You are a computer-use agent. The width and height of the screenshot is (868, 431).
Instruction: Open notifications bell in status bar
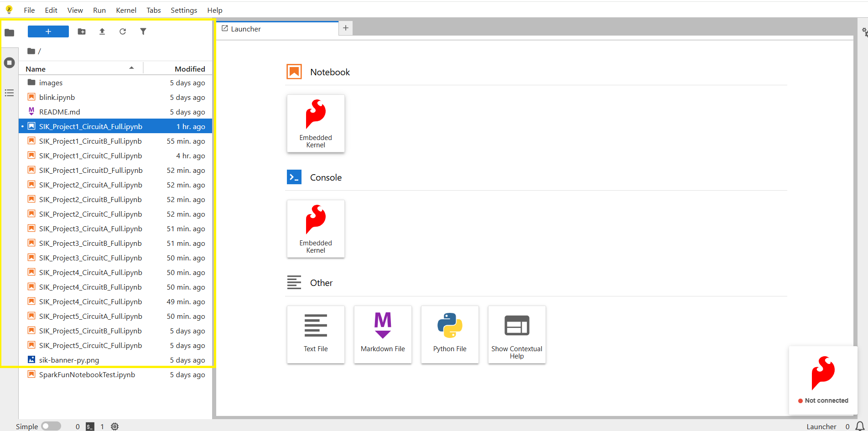coord(860,426)
